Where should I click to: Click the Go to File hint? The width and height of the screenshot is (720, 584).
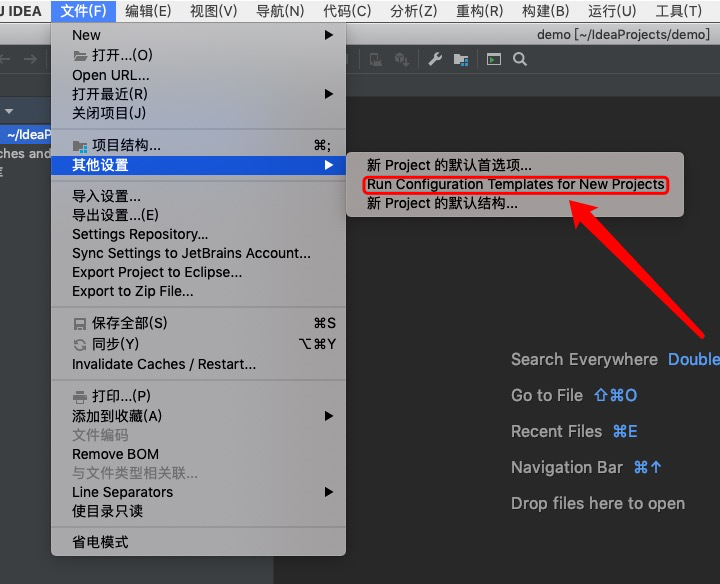point(547,395)
